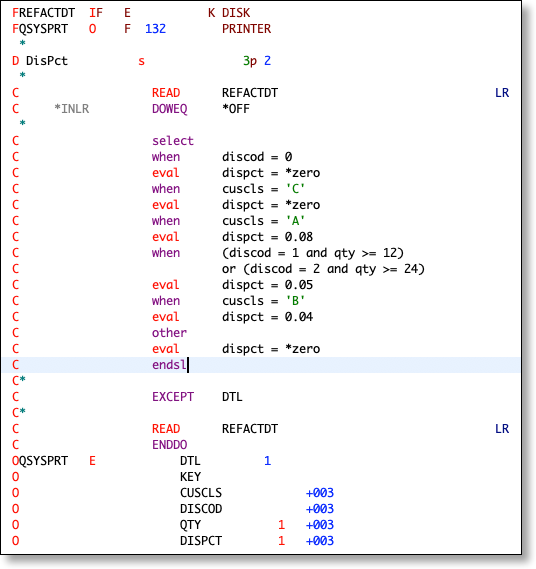Click the 'or (discod = 2 and qty >= 24)' line
Image resolution: width=536 pixels, height=569 pixels.
(323, 269)
